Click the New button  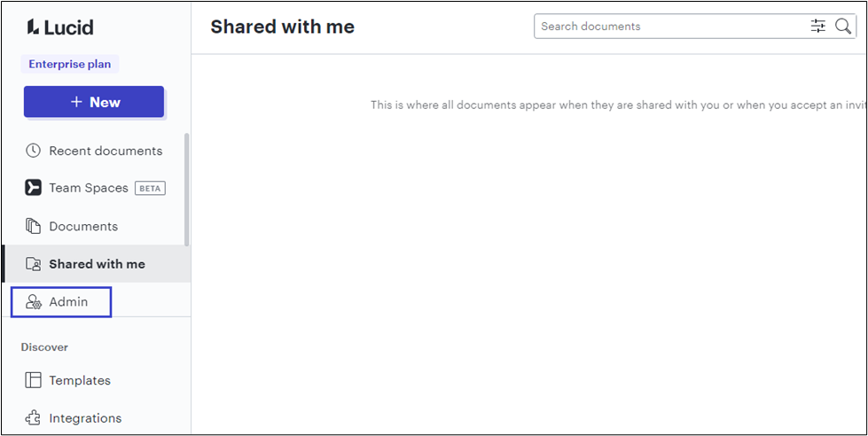tap(94, 102)
